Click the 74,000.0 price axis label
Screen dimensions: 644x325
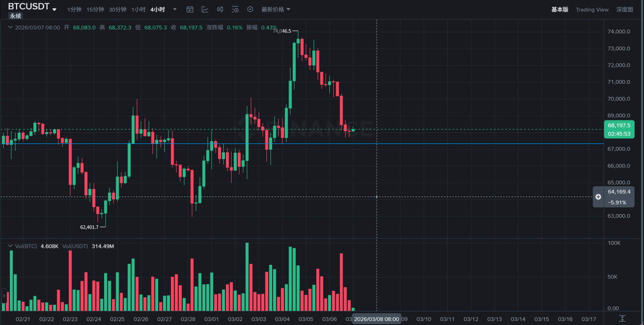point(618,32)
